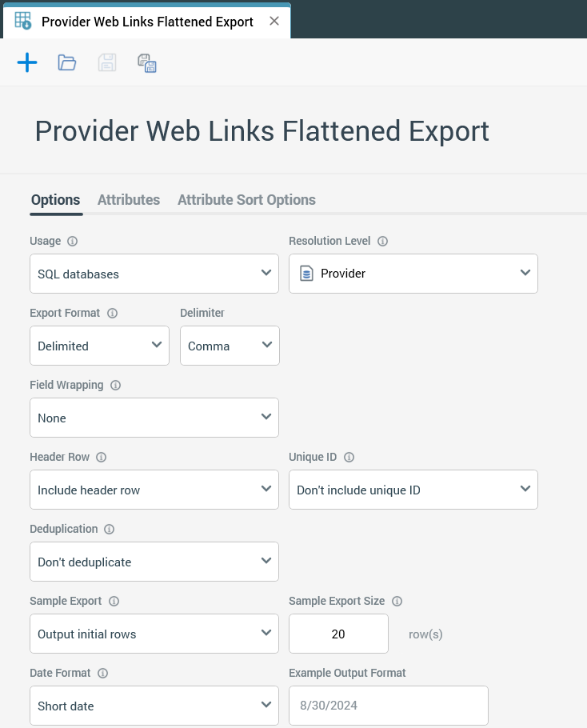
Task: Click the info icon beside Resolution Level
Action: tap(383, 241)
